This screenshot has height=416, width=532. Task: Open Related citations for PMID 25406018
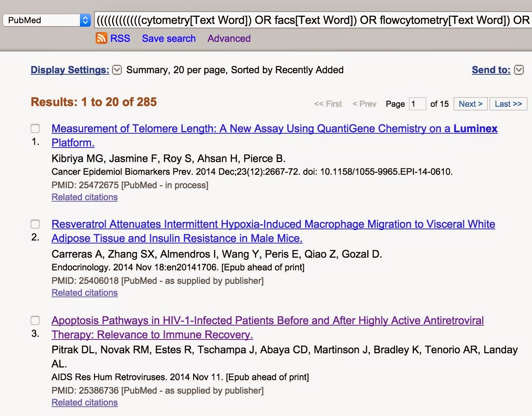(x=84, y=293)
